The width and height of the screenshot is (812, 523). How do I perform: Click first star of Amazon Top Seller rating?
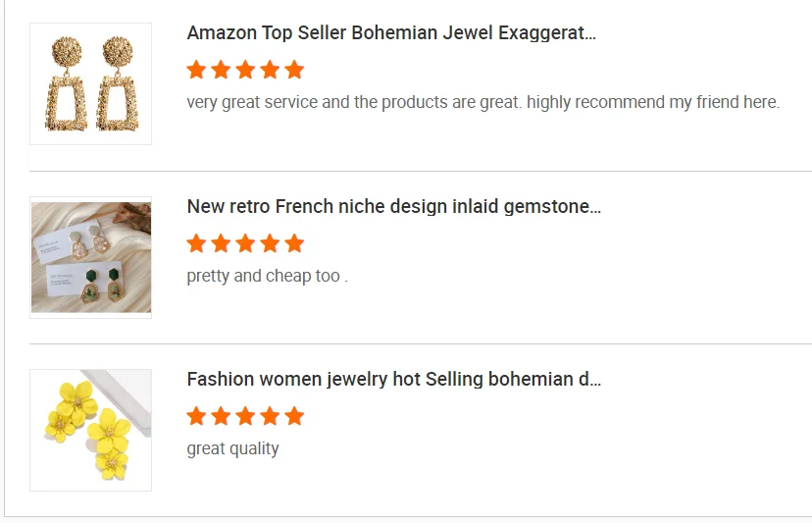point(196,70)
